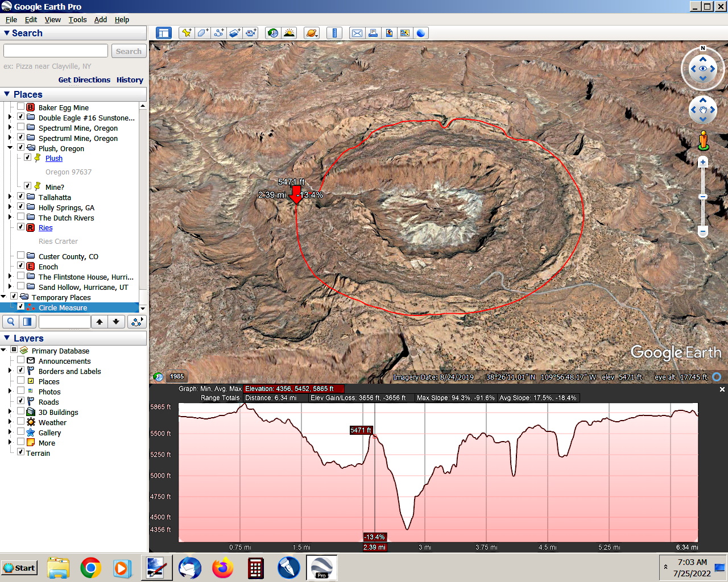Screen dimensions: 728x582
Task: Expand Borders and Labels layer
Action: [10, 371]
